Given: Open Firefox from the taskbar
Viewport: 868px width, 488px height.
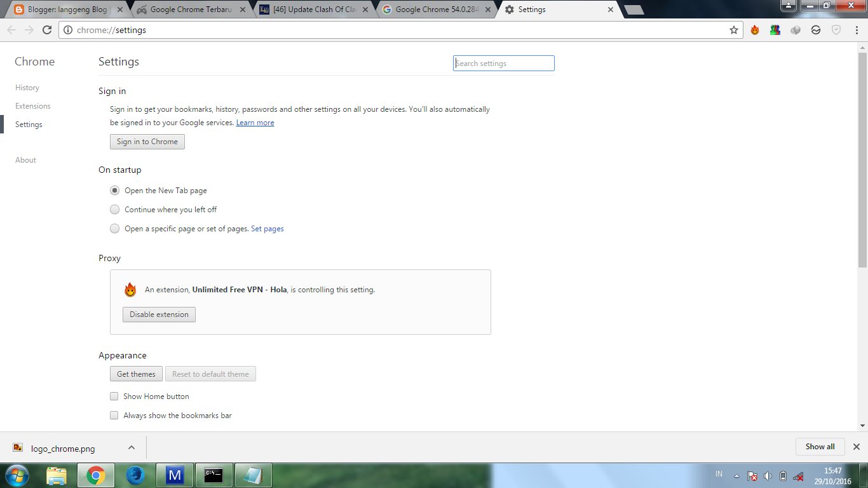Looking at the screenshot, I should tap(135, 475).
